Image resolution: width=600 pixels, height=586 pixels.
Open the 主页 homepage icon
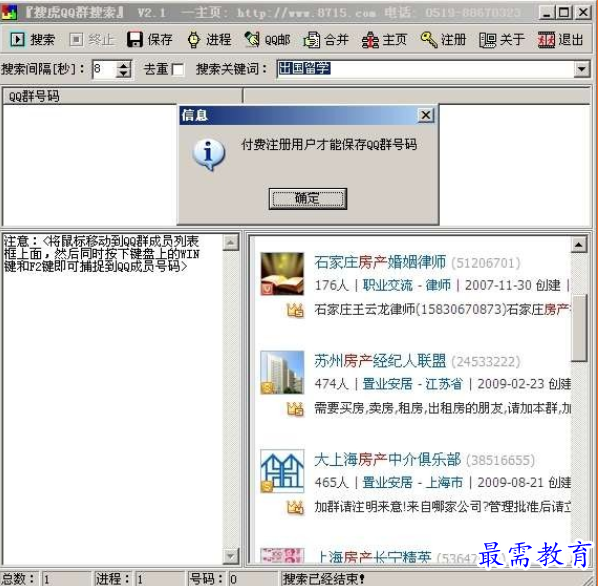[370, 39]
